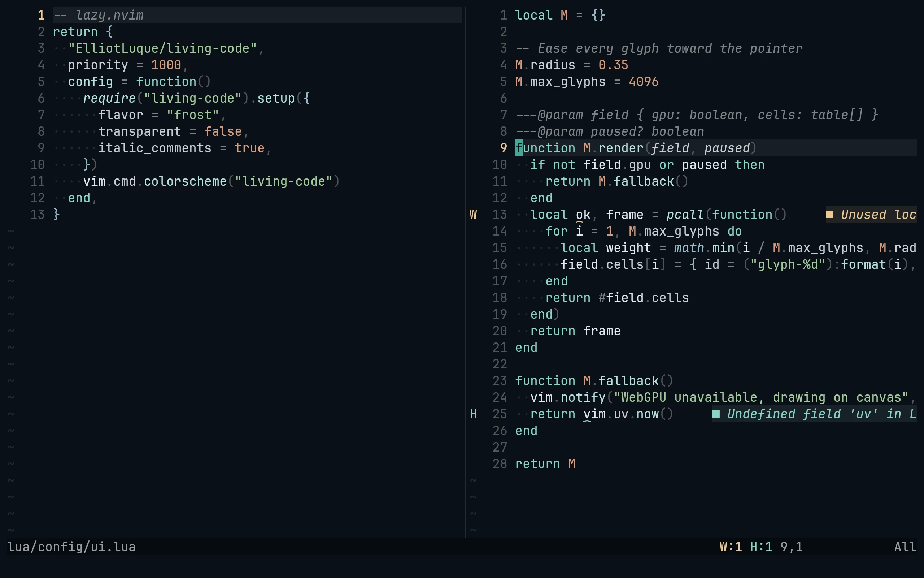Click 'return M' on line 28
This screenshot has height=578, width=924.
click(545, 464)
